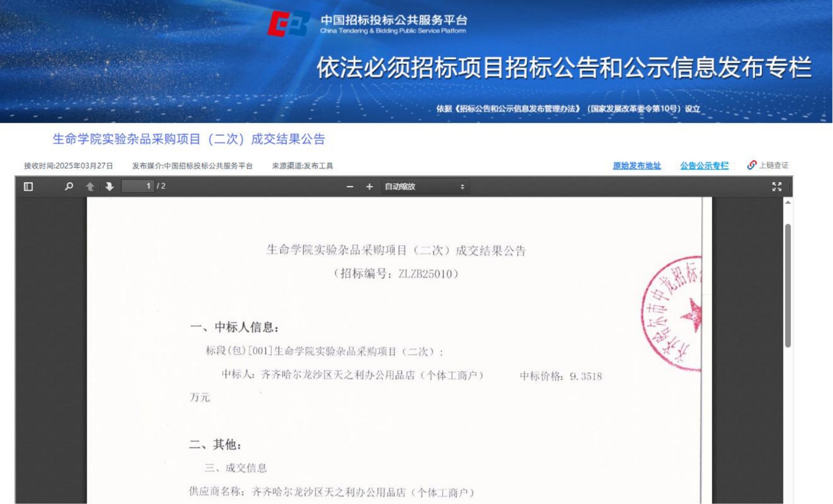Click the 上链查证 chain icon
The image size is (833, 504).
(751, 165)
